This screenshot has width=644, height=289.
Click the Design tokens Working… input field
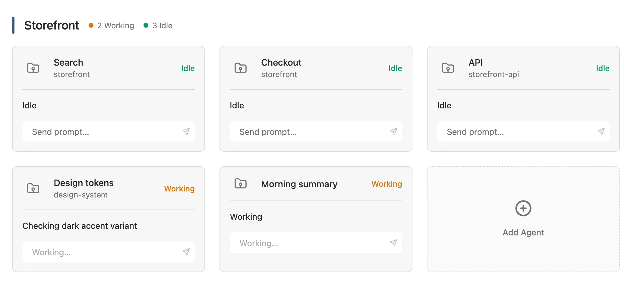[x=109, y=252]
